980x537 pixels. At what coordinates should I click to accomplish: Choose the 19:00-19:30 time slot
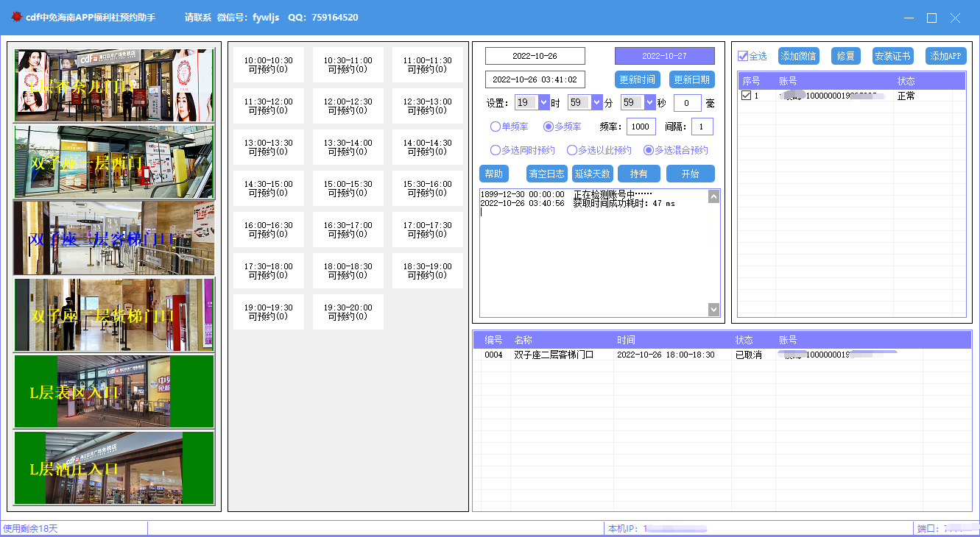[x=269, y=312]
